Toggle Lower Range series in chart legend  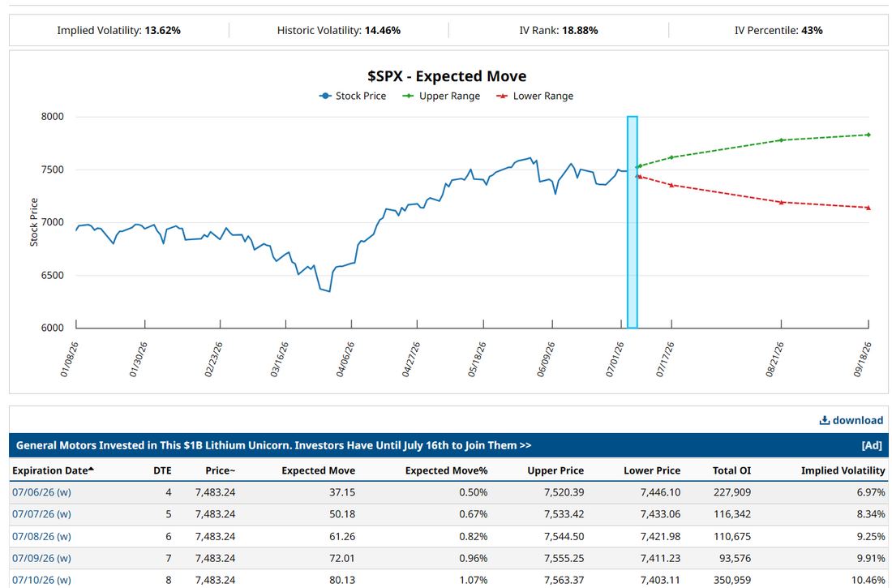535,97
